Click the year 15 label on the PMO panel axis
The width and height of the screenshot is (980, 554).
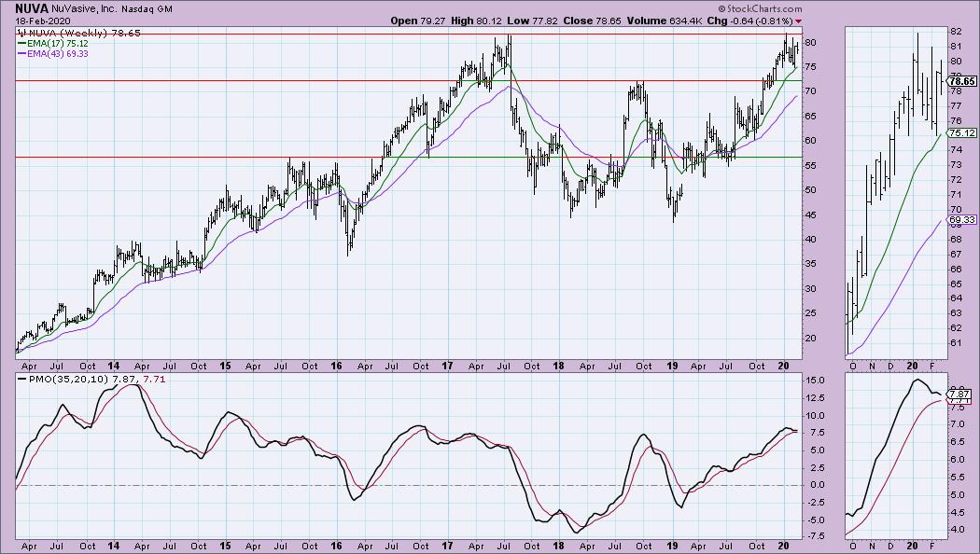pyautogui.click(x=225, y=546)
